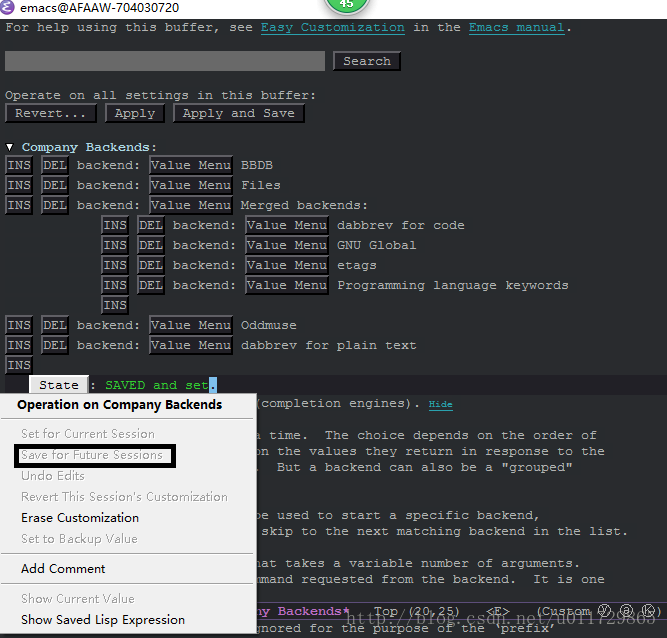Click the Apply and Save button
667x638 pixels.
point(239,114)
